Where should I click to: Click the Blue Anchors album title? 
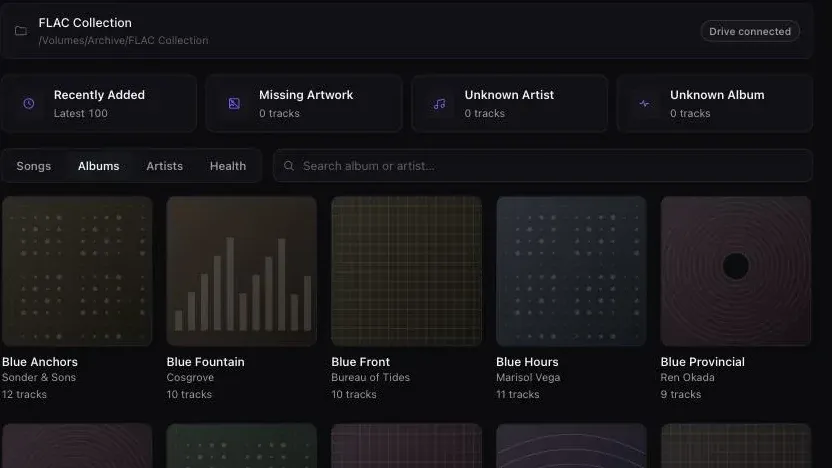(40, 362)
